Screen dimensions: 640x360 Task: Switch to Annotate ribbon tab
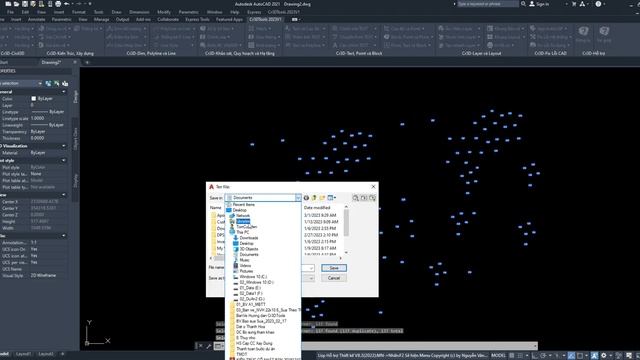pyautogui.click(x=37, y=19)
